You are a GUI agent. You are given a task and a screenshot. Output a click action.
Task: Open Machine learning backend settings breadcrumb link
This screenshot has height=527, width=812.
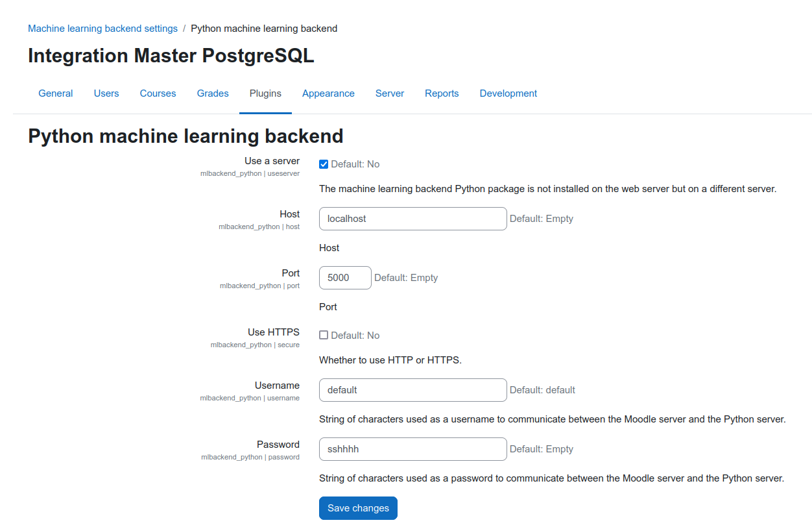click(102, 29)
